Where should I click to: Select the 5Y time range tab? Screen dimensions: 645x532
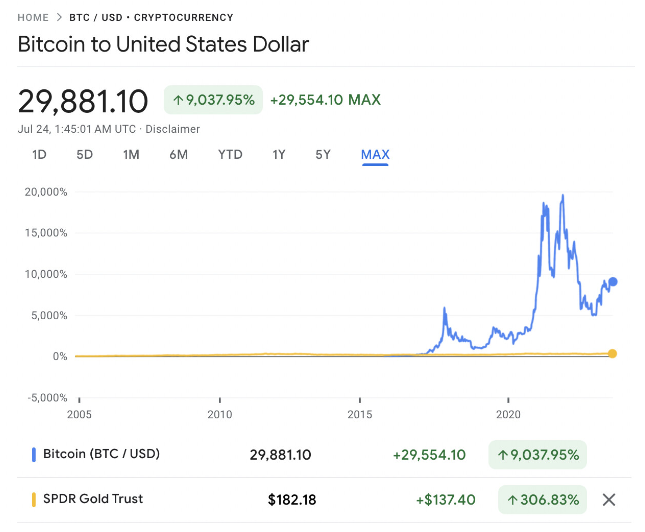(323, 154)
